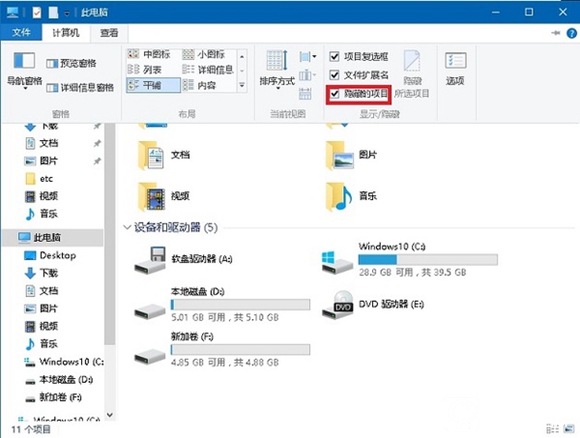Viewport: 580px width, 438px height.
Task: Click the navigation pane scrollbar down arrow
Action: [x=110, y=415]
